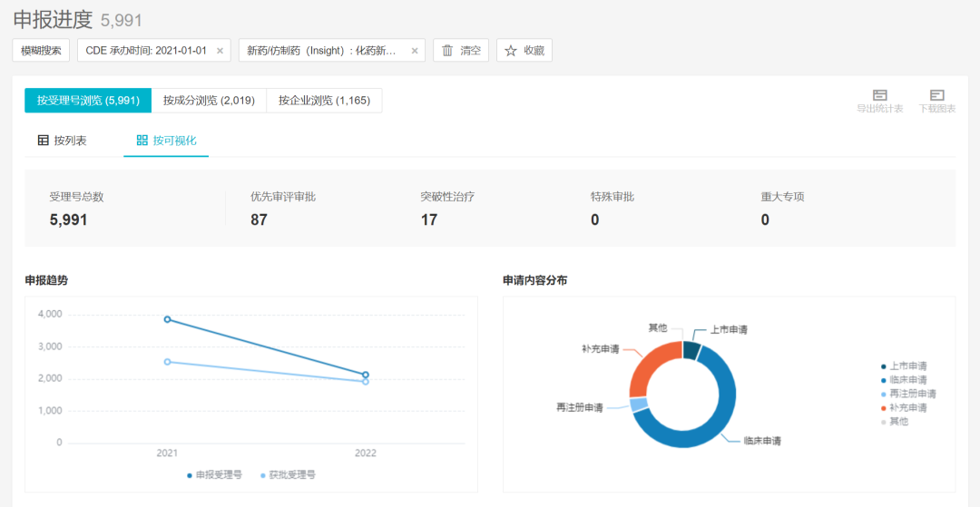Click the 收藏 star button
Screen dimensions: 980x507
click(x=524, y=51)
